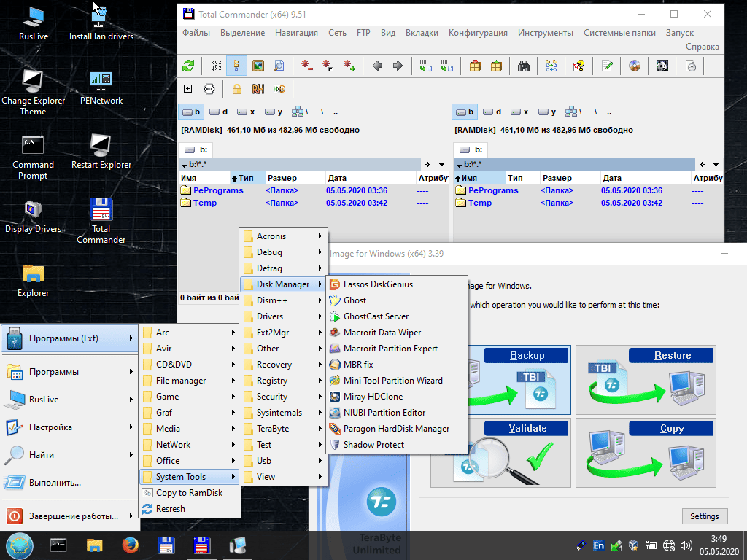The image size is (747, 560).
Task: Open Restart Explorer desktop icon
Action: [x=101, y=152]
